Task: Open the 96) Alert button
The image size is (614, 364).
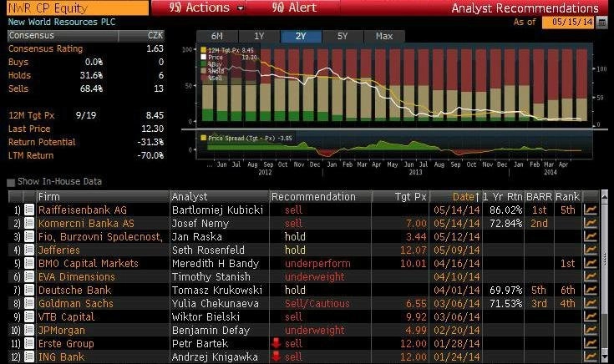Action: tap(294, 8)
